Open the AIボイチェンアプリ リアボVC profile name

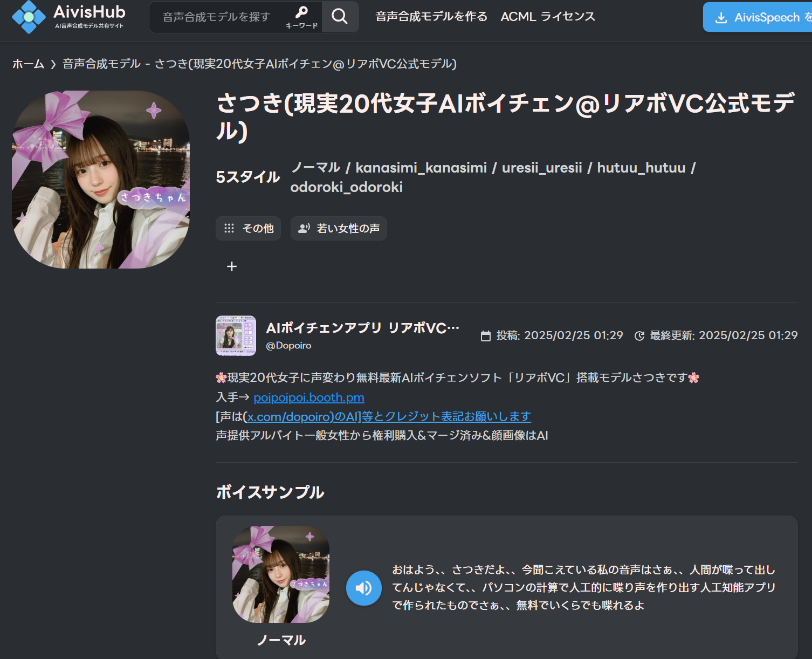362,328
